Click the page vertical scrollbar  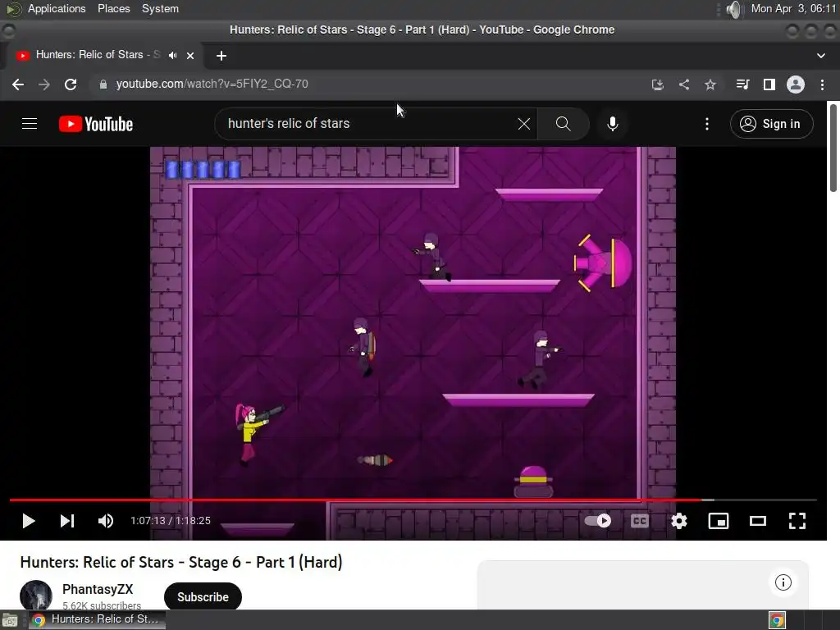click(x=833, y=148)
